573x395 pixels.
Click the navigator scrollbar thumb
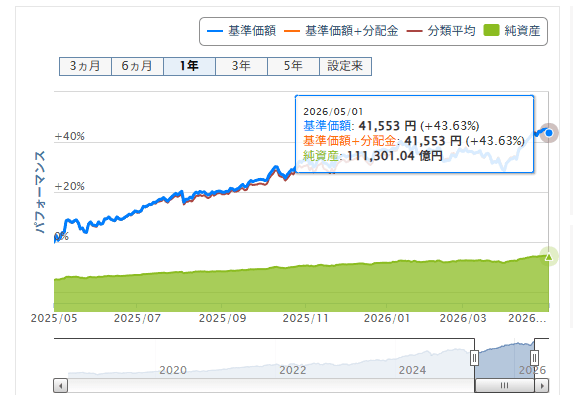[x=505, y=385]
